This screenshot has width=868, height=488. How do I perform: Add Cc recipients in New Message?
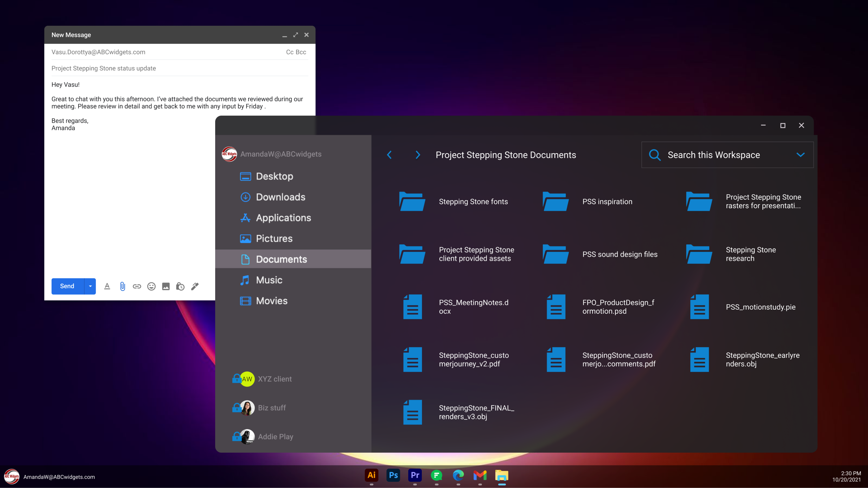(x=290, y=52)
